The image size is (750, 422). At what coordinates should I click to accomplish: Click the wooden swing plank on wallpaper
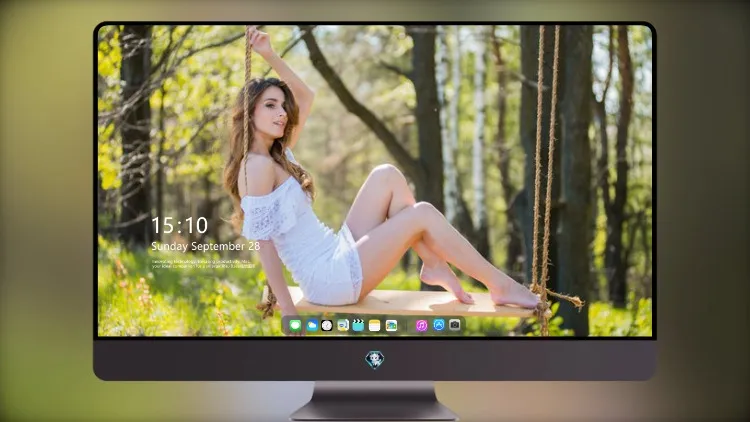tap(402, 302)
